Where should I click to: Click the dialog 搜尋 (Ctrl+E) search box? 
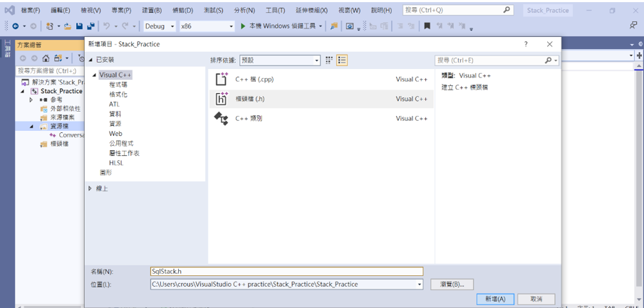pyautogui.click(x=497, y=60)
